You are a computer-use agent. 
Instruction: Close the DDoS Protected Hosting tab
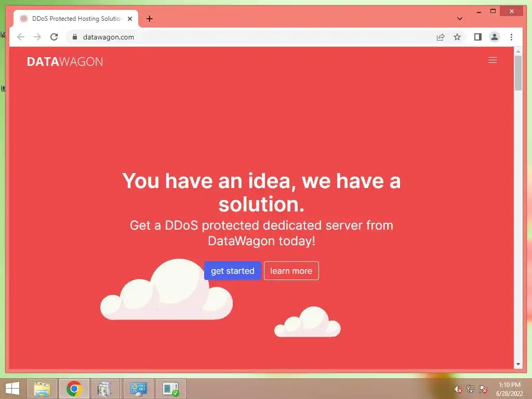[x=129, y=19]
